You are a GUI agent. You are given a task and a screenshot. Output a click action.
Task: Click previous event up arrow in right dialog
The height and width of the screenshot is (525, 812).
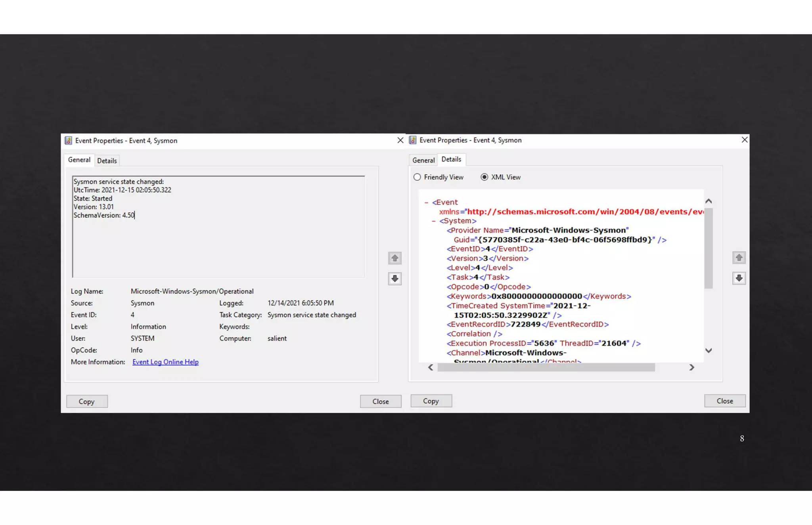pos(739,258)
